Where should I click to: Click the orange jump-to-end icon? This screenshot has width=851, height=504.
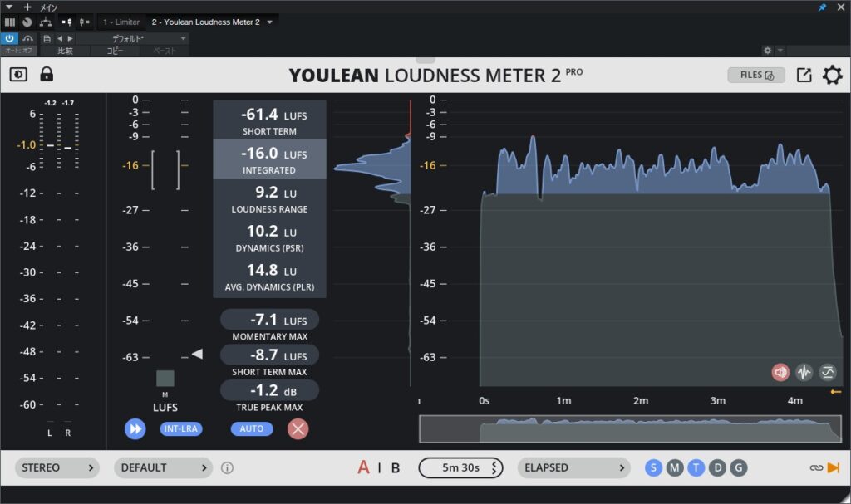point(833,467)
